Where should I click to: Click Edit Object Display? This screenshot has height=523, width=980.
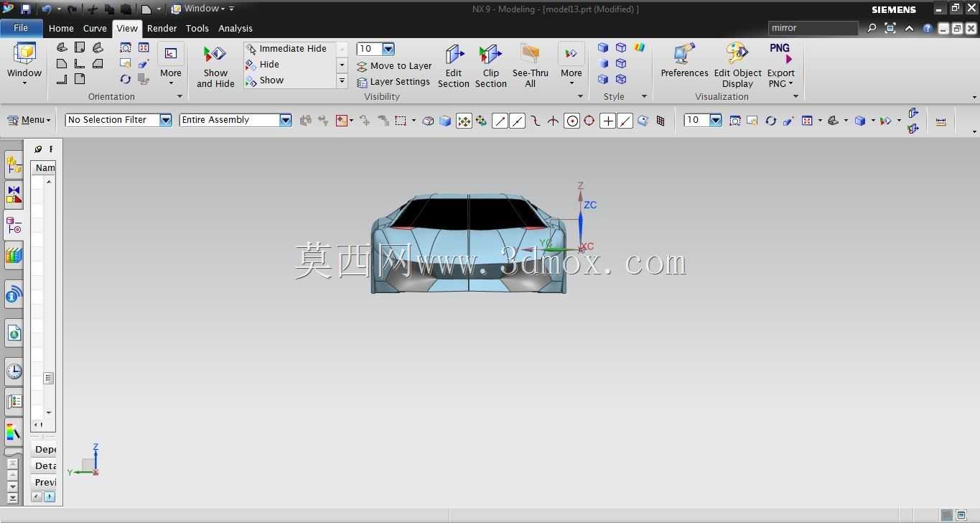click(737, 67)
